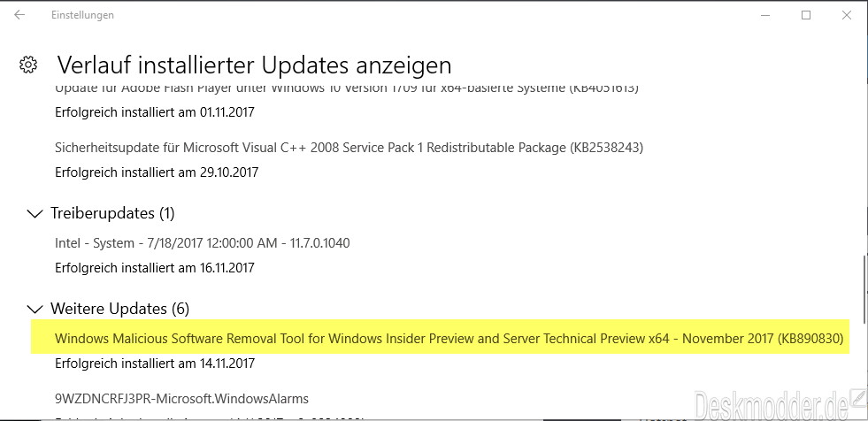Open the highlighted Malicious Software Removal Tool entry
The height and width of the screenshot is (421, 868).
click(x=449, y=339)
